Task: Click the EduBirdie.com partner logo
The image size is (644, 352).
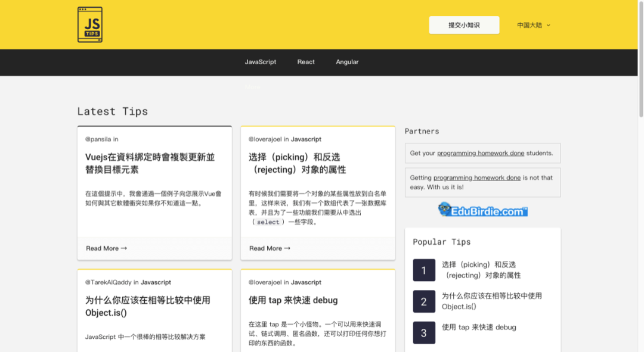Action: (482, 209)
